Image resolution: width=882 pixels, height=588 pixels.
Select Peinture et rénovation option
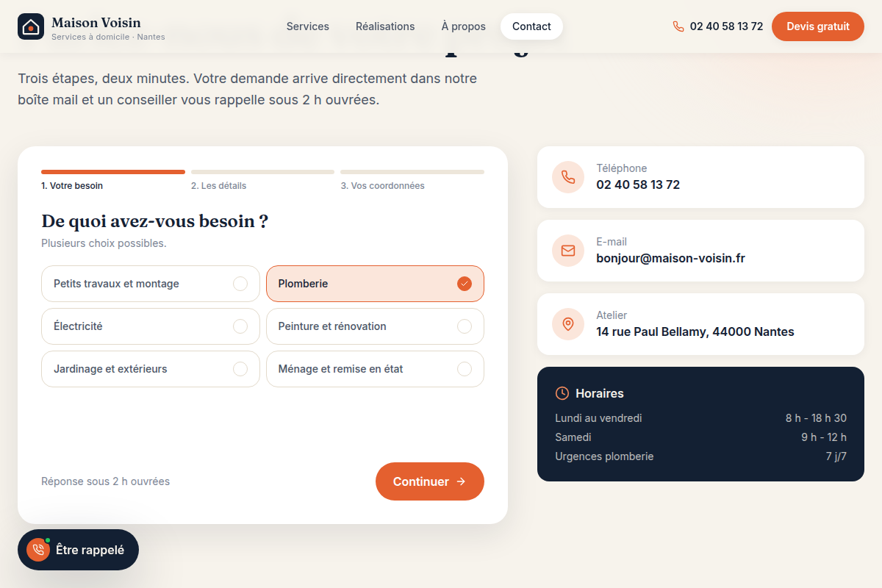375,326
